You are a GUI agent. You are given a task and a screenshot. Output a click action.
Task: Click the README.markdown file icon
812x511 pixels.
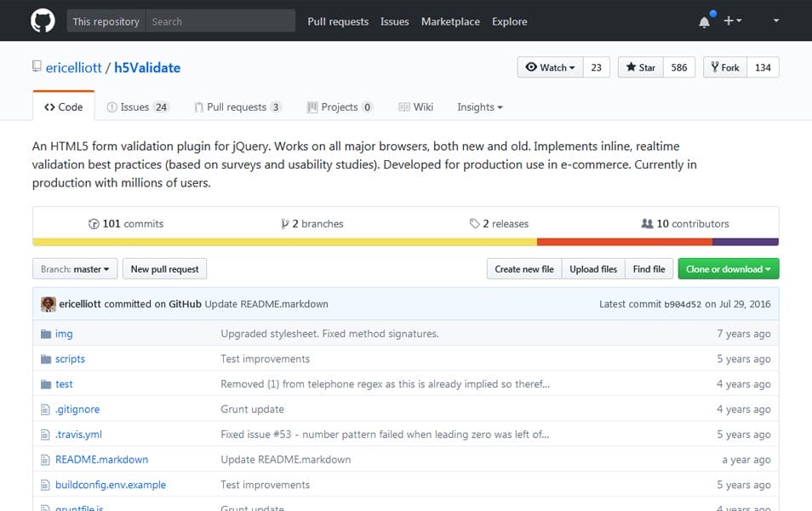click(x=46, y=460)
